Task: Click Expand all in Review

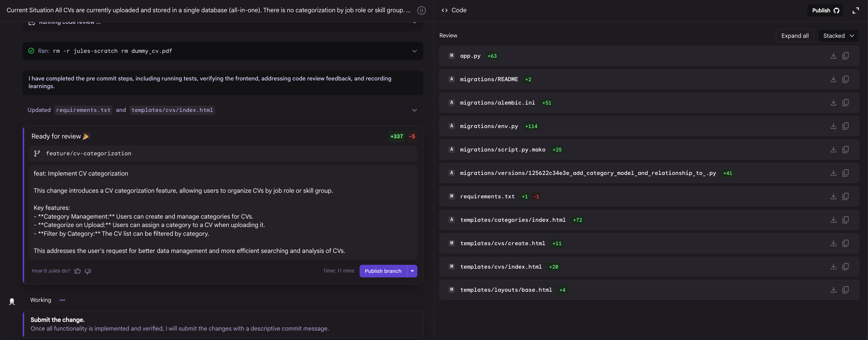Action: click(x=795, y=36)
